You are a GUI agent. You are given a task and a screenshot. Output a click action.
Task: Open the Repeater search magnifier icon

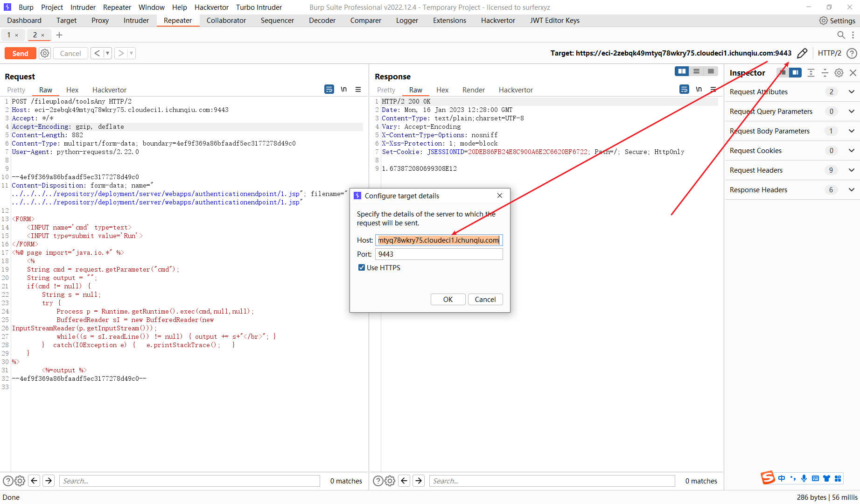coord(841,35)
